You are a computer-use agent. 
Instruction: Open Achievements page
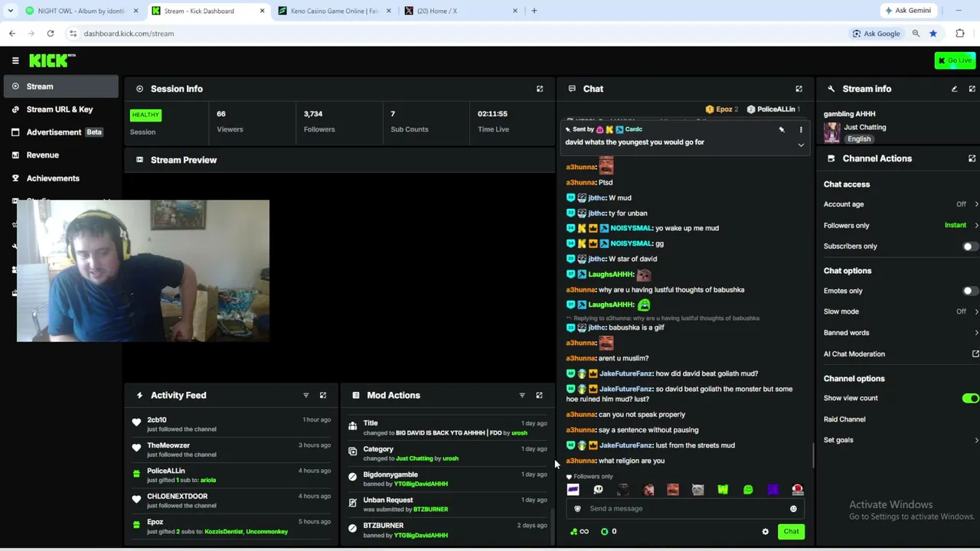(x=60, y=178)
